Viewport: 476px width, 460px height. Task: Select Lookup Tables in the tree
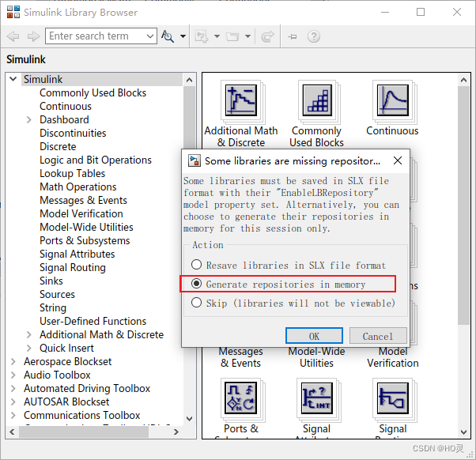[72, 173]
